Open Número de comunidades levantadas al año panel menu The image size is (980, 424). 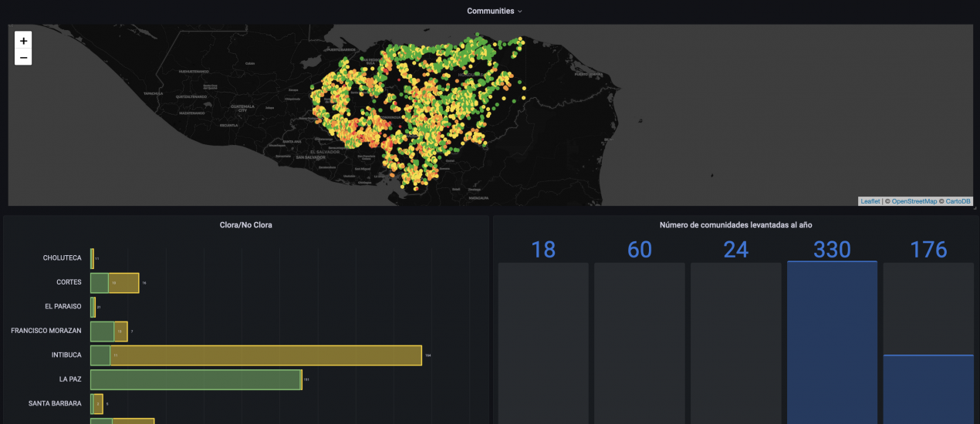point(735,225)
